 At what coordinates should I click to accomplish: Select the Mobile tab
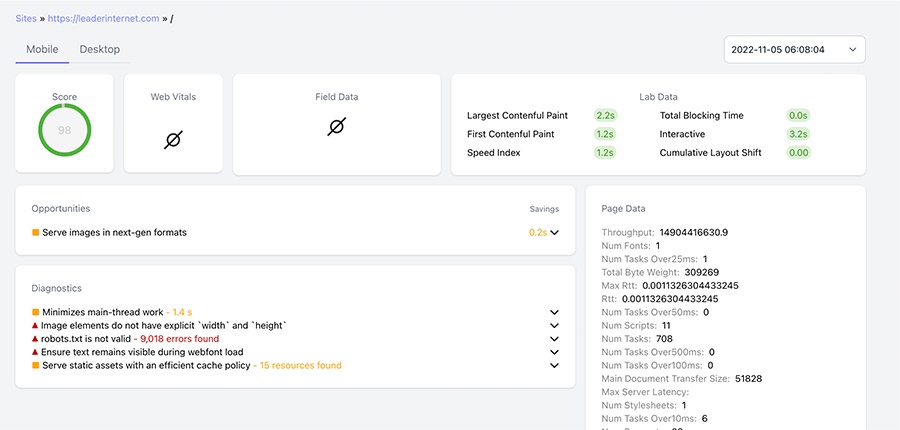[42, 49]
